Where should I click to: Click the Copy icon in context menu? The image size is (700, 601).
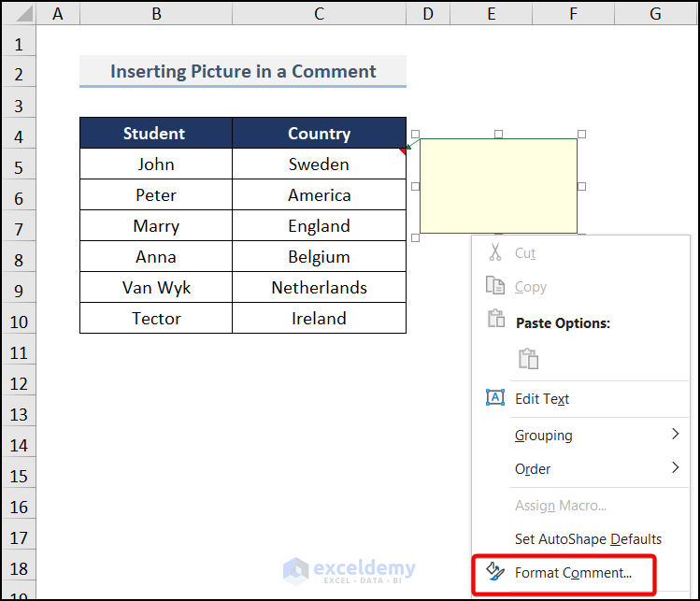[x=495, y=286]
